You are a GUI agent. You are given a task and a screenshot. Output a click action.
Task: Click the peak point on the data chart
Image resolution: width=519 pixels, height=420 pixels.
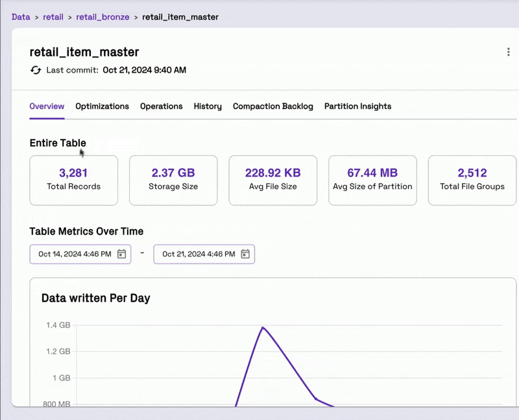263,328
